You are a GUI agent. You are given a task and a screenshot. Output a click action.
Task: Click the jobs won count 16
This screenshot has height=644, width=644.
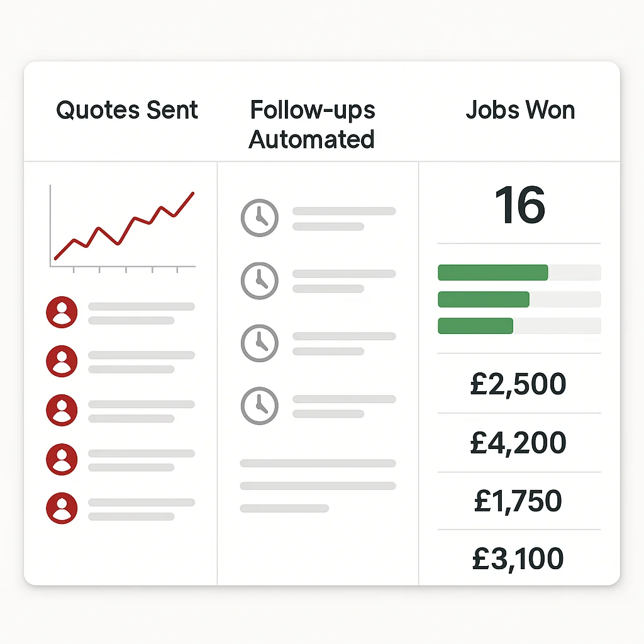(519, 206)
